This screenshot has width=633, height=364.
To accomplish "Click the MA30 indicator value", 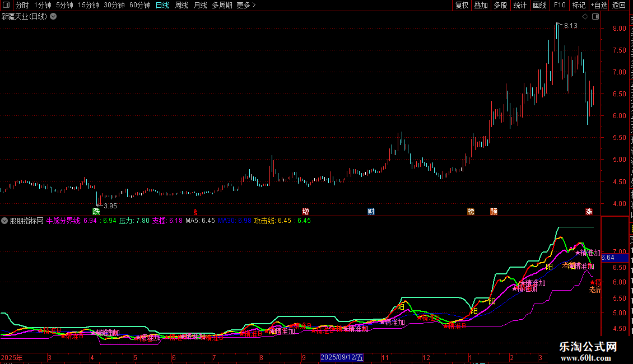I will tap(235, 221).
